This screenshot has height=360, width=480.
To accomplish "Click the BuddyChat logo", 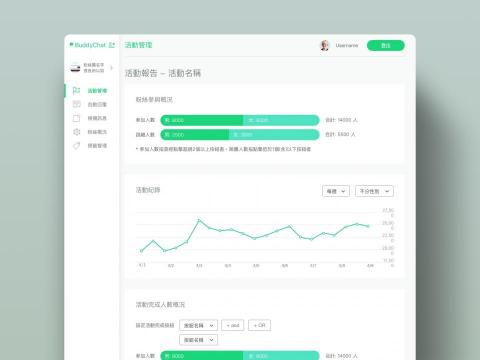I will pos(88,45).
